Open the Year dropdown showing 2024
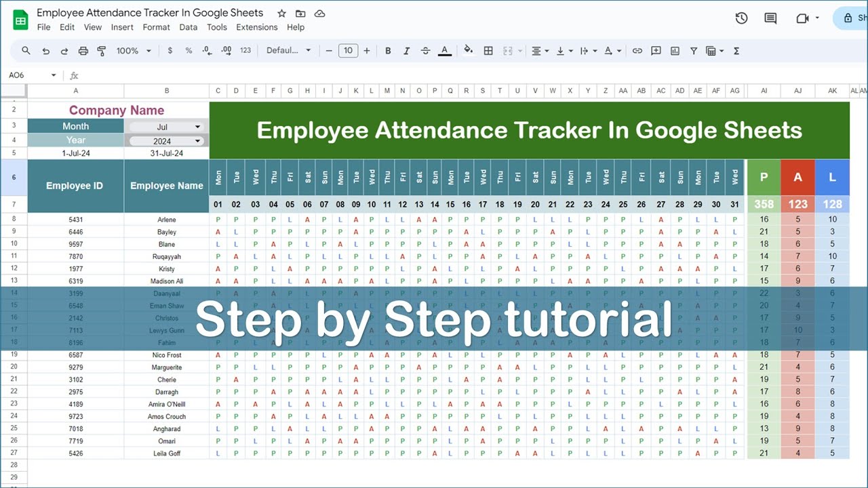Image resolution: width=868 pixels, height=488 pixels. [167, 141]
